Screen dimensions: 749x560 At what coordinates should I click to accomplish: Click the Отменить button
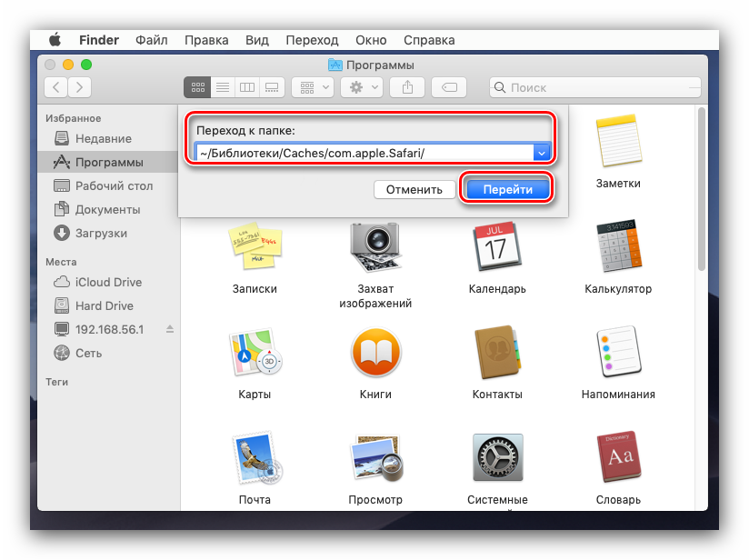[x=414, y=189]
